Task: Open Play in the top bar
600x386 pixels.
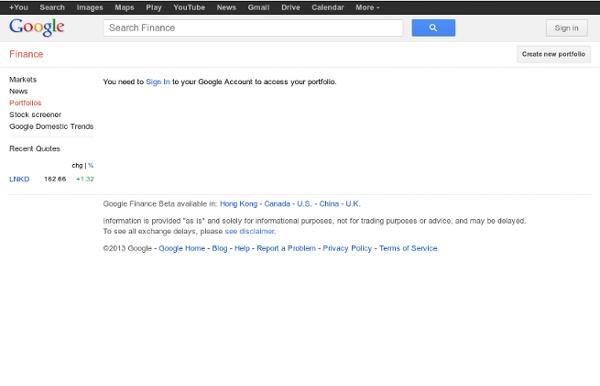Action: pos(154,7)
